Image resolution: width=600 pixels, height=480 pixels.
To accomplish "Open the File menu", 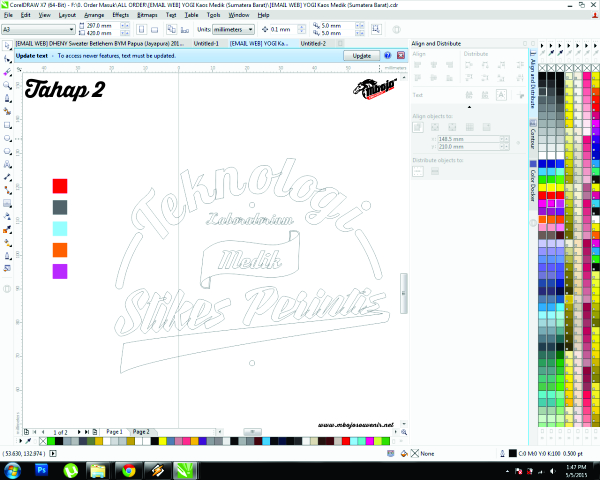I will tap(8, 15).
